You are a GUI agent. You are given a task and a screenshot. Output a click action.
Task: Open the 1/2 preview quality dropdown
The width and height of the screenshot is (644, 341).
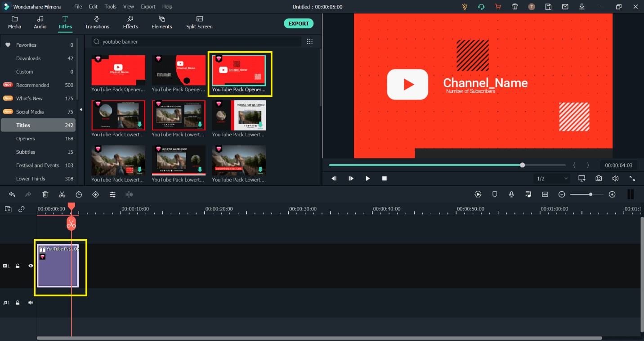(552, 179)
